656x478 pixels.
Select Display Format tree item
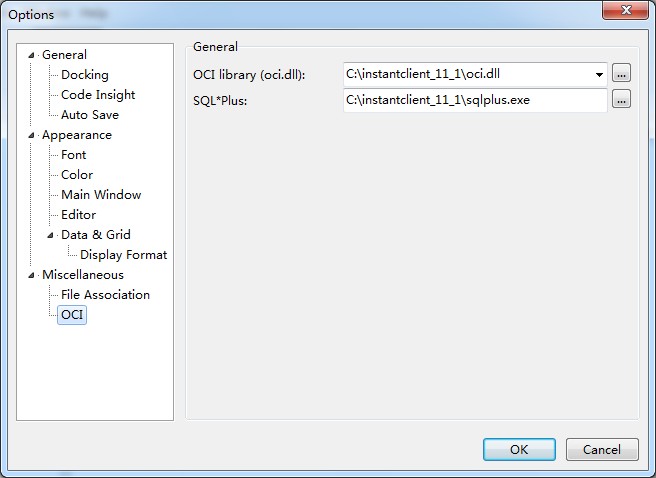point(123,255)
